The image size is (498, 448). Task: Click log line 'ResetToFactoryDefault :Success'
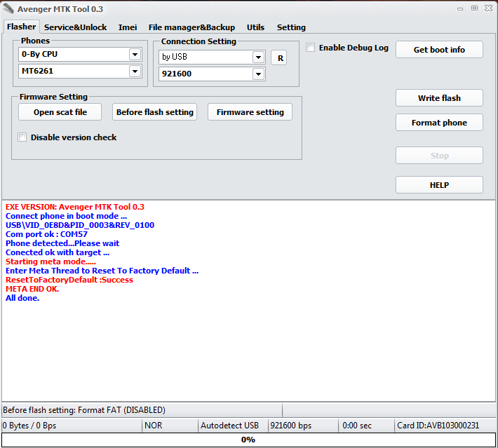pos(69,280)
